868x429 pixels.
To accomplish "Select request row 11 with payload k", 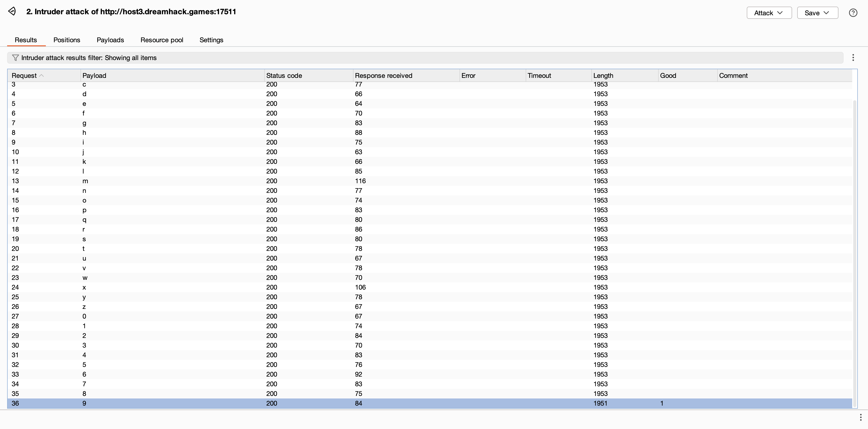I will [430, 162].
